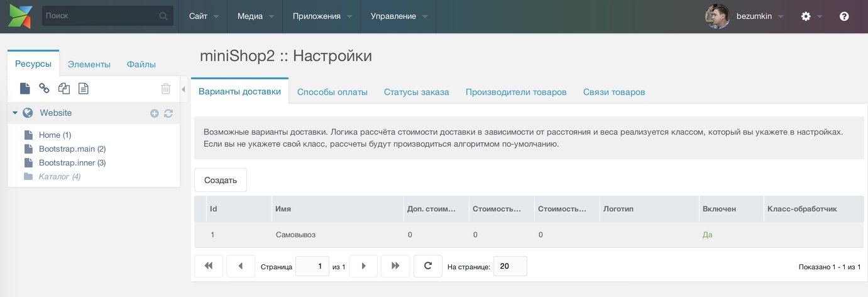Click the new document icon

pos(25,89)
